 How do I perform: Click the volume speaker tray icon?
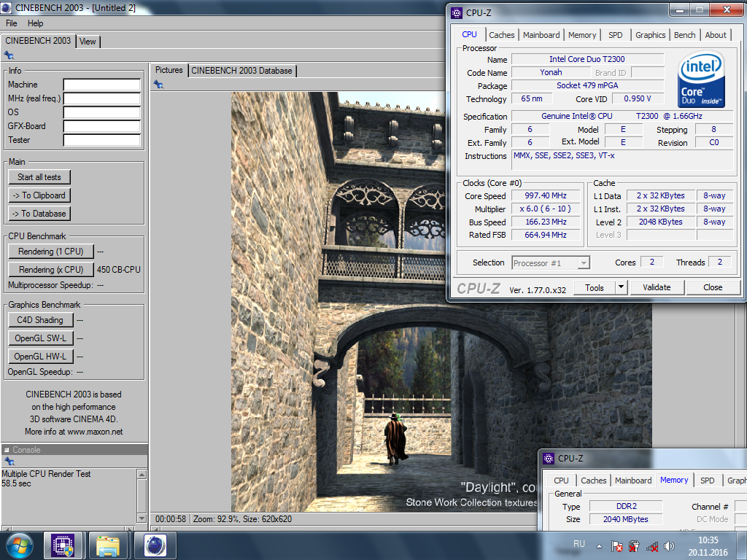(670, 546)
